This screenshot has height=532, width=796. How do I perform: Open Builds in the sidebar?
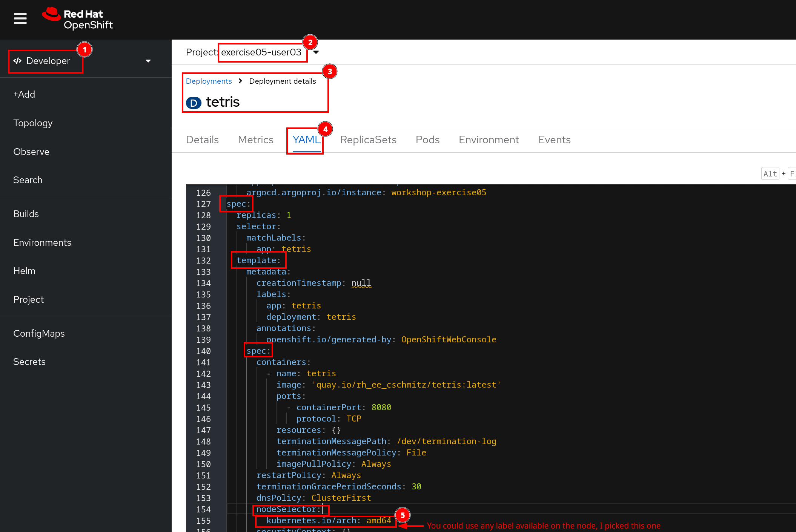(26, 214)
